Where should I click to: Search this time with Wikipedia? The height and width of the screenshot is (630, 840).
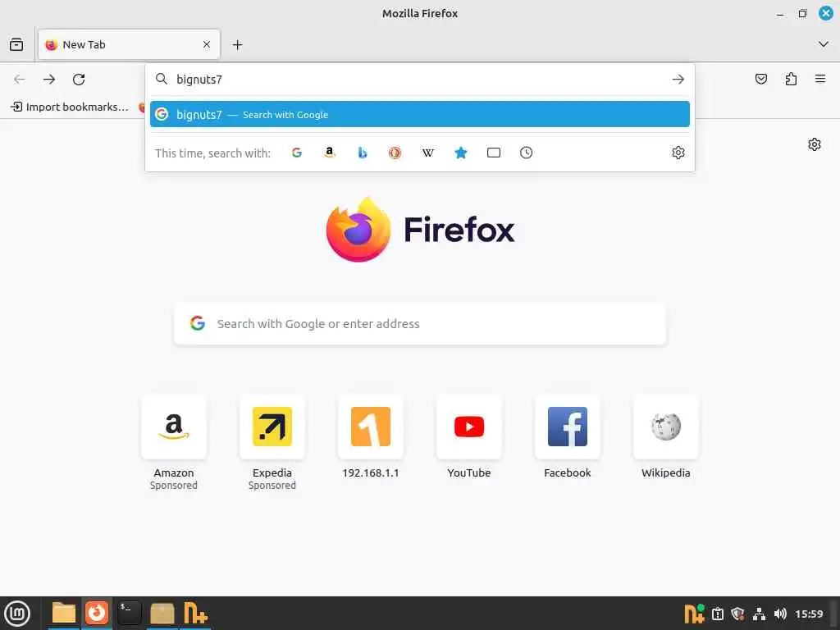point(427,153)
